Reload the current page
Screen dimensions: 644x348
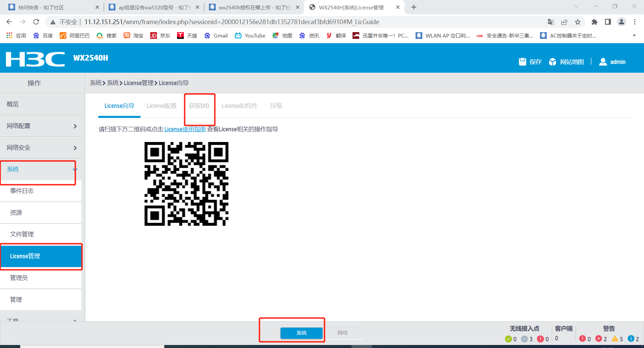click(36, 22)
